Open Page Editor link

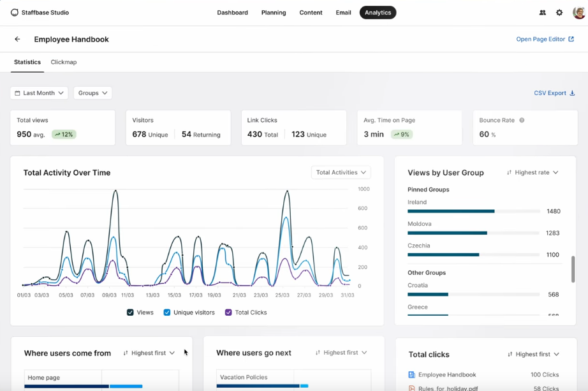545,39
